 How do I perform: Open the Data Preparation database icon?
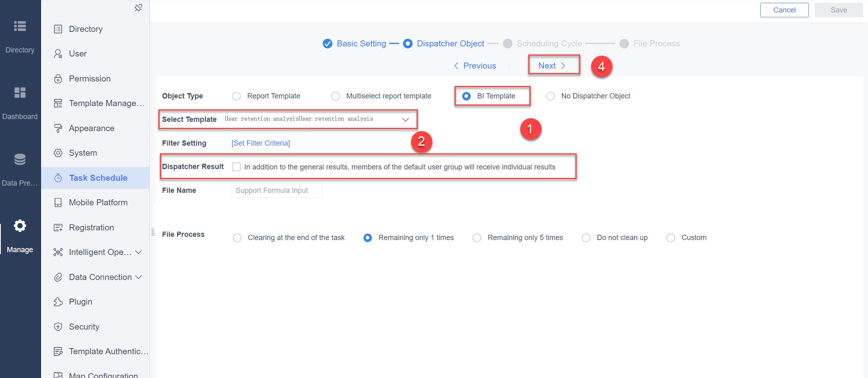(20, 159)
